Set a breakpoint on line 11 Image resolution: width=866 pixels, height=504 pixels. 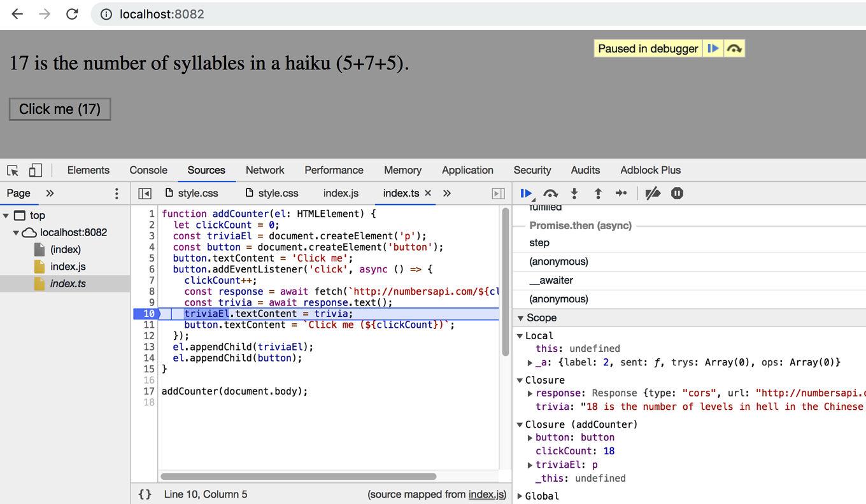[149, 325]
